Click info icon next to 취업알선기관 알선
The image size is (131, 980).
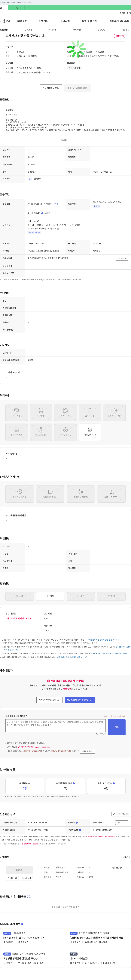tap(74, 783)
